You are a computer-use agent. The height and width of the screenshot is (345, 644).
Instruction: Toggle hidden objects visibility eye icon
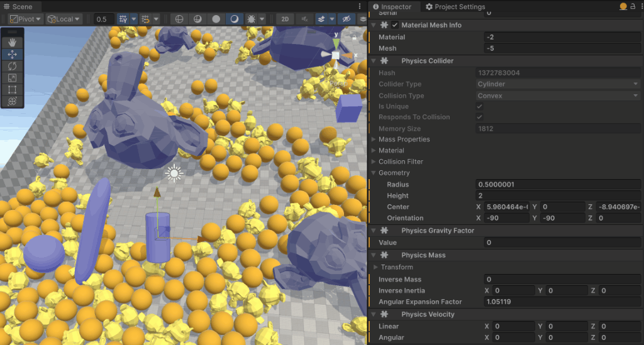click(x=347, y=19)
